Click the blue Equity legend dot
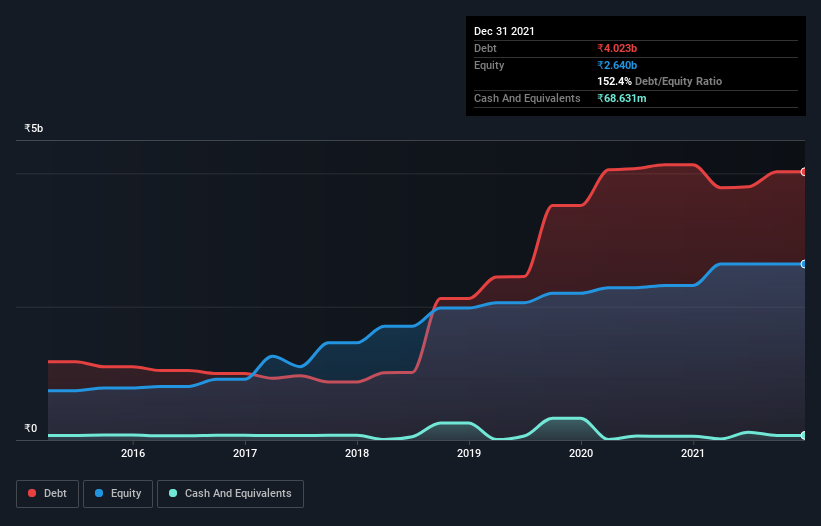 [x=99, y=493]
